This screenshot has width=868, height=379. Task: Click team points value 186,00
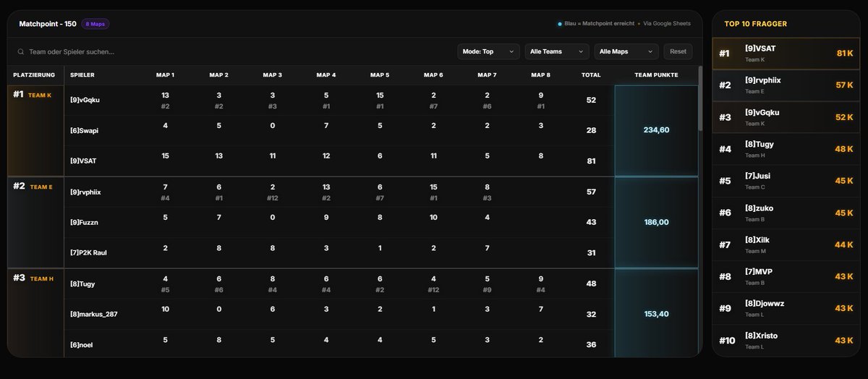pos(656,222)
